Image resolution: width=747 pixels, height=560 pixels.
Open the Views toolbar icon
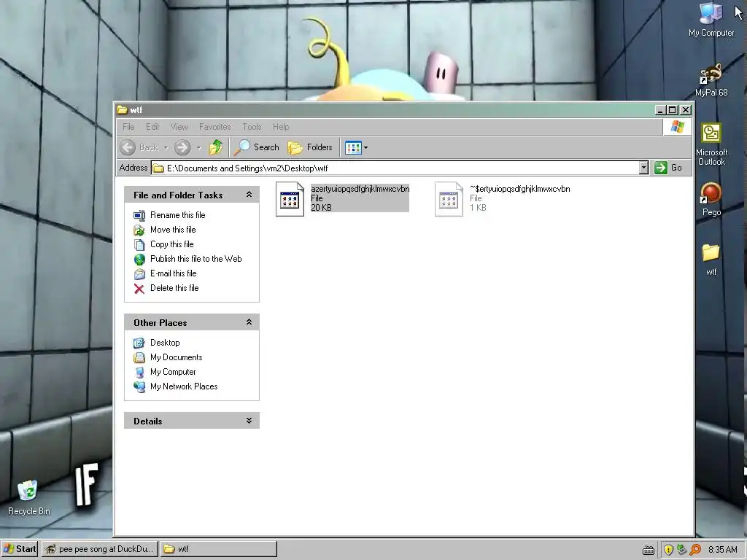(353, 147)
